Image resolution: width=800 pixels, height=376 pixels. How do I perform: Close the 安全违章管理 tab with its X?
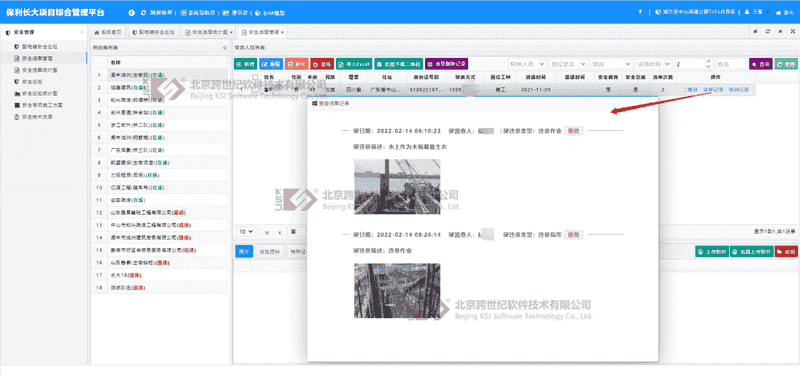pos(282,32)
